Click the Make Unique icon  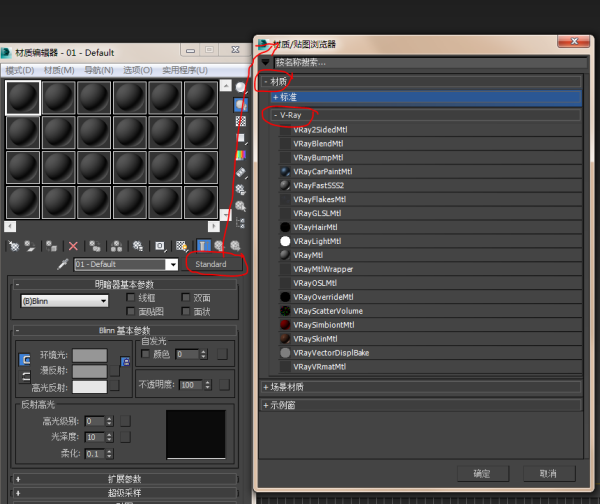click(x=116, y=246)
